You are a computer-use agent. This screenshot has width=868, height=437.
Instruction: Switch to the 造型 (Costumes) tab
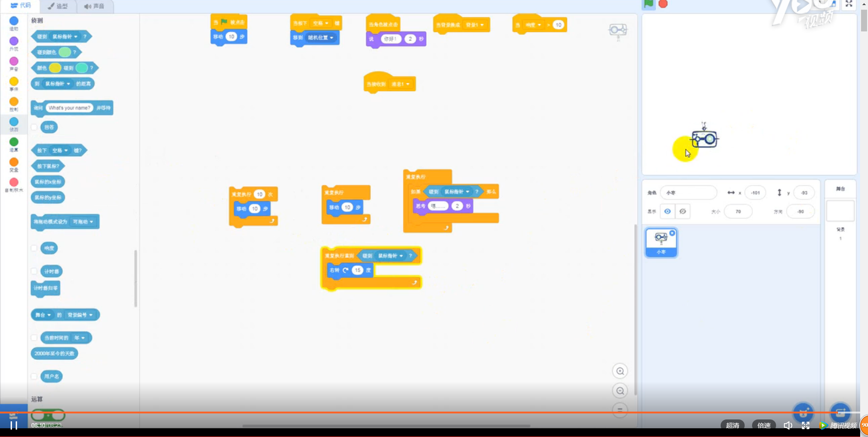tap(58, 6)
